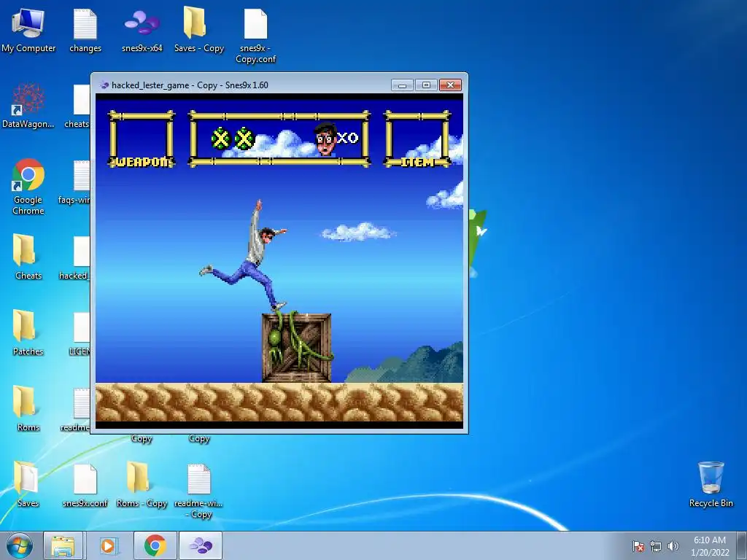Screen dimensions: 747x560
Task: Click the WEAPON box in game HUD
Action: pyautogui.click(x=142, y=139)
